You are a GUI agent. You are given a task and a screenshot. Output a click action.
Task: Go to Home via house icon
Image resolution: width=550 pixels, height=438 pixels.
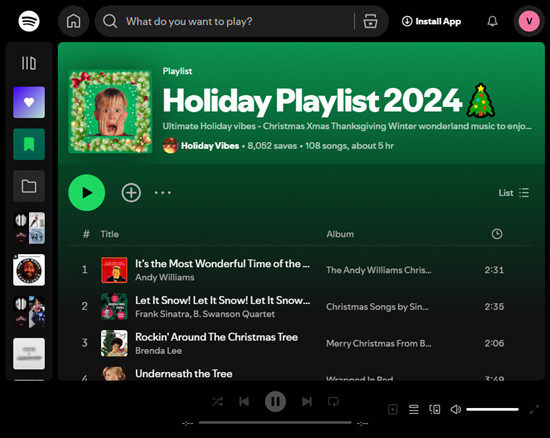pos(73,21)
